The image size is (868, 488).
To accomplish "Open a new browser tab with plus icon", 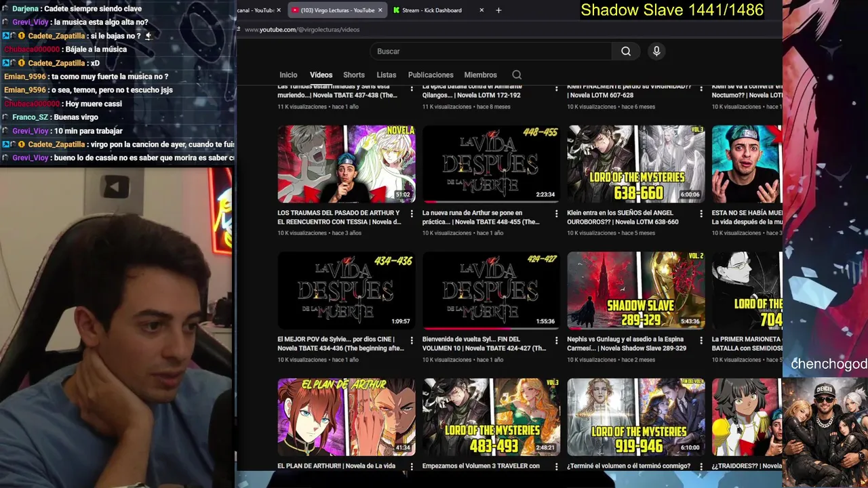I will click(498, 10).
